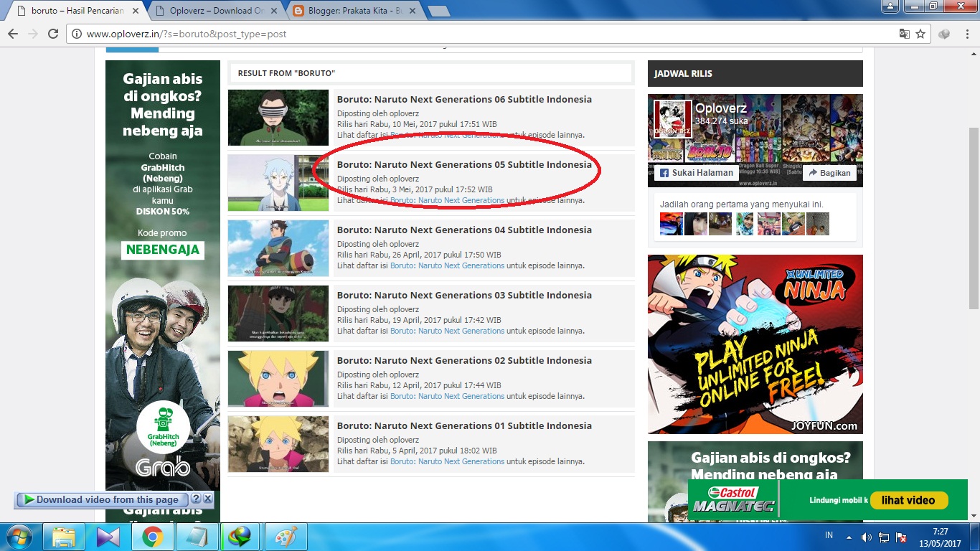The height and width of the screenshot is (551, 980).
Task: Open Boruto episode 03 Subtitle Indonesia post
Action: point(464,295)
